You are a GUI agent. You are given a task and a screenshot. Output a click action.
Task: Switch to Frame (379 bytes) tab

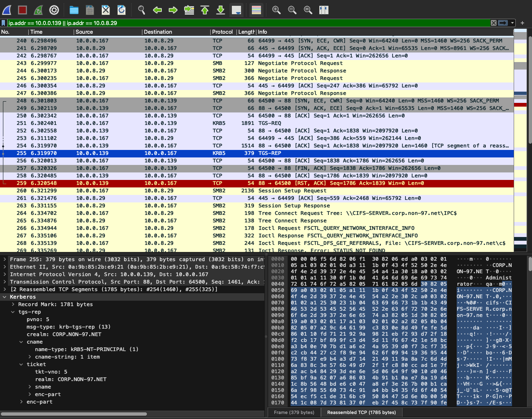point(294,412)
